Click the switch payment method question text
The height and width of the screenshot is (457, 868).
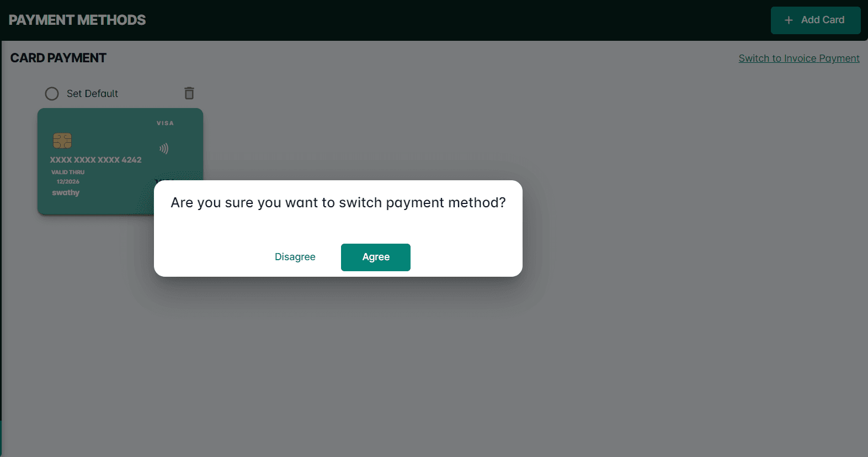[338, 203]
